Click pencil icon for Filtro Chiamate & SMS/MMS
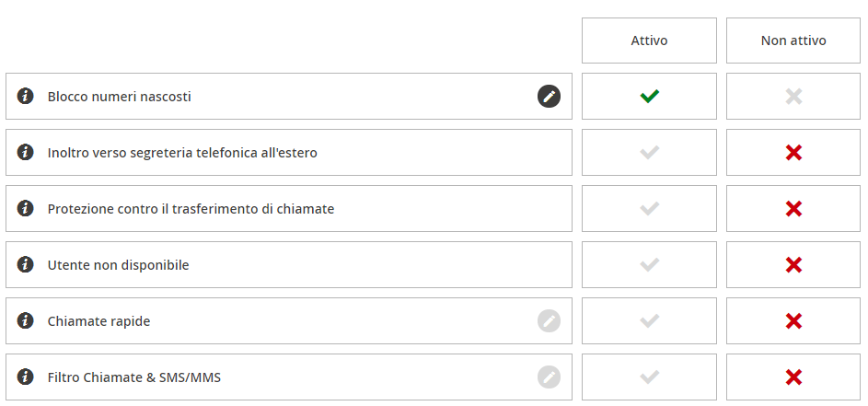 (x=549, y=377)
